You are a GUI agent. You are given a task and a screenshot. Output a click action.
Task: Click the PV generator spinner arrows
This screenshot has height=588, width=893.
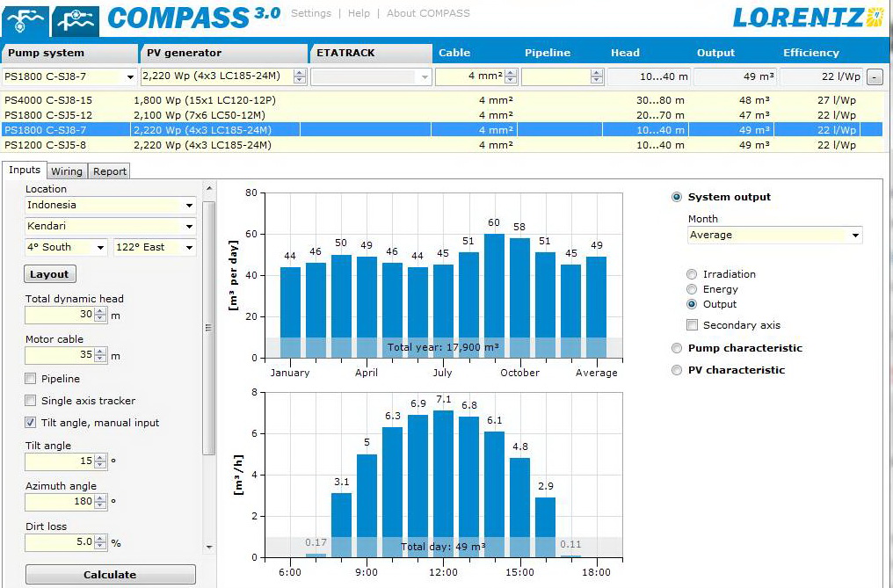[300, 77]
